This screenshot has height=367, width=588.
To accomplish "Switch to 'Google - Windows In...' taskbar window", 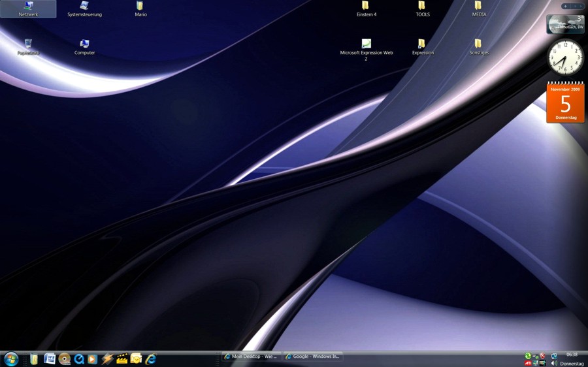I will (313, 357).
